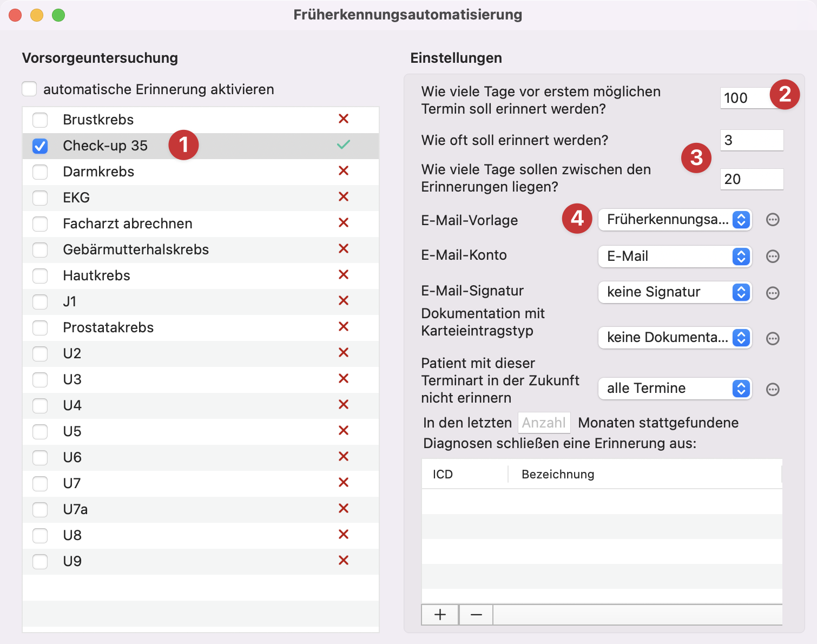Tick the U9 checkbox
This screenshot has width=817, height=644.
click(40, 561)
